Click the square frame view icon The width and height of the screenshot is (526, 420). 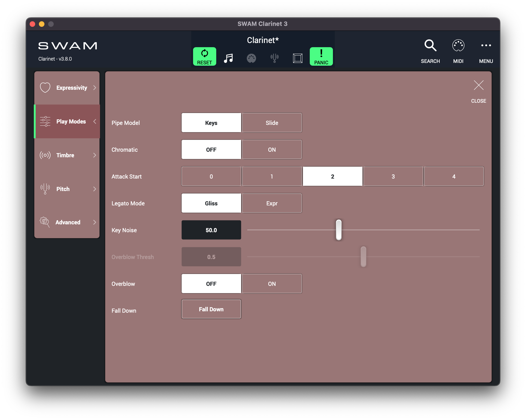click(x=297, y=58)
